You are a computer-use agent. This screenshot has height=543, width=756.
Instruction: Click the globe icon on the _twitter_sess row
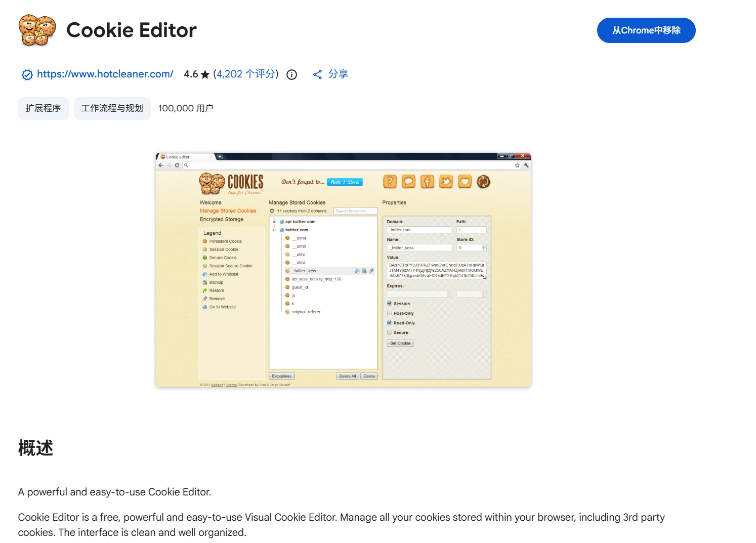point(357,271)
